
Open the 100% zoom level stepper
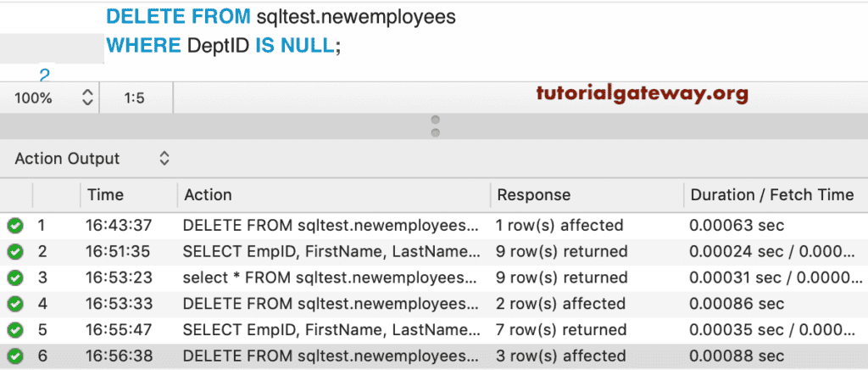coord(86,98)
